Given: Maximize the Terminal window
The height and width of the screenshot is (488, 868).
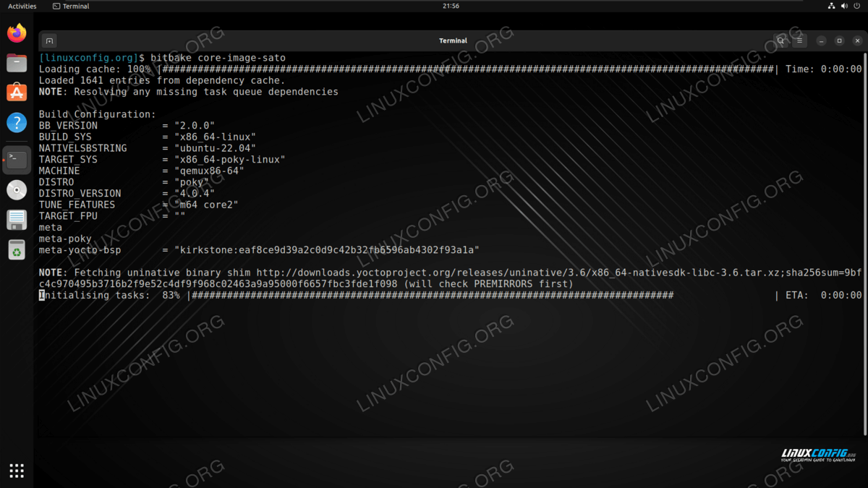Looking at the screenshot, I should click(839, 41).
